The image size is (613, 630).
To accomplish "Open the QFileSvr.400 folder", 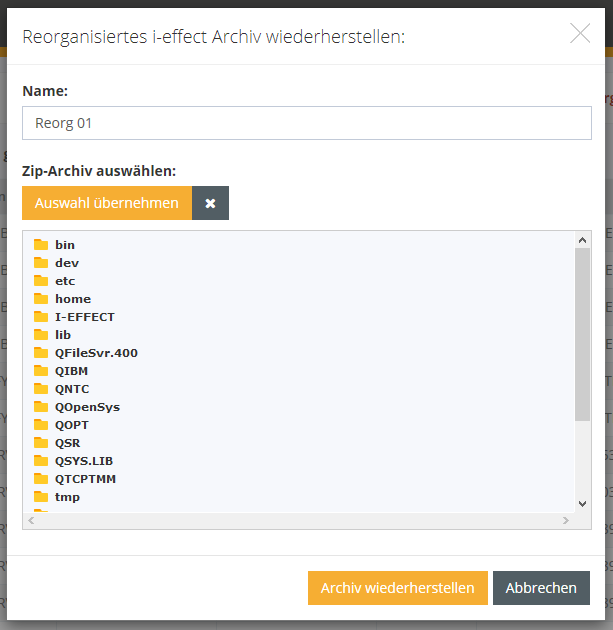I will pos(96,353).
